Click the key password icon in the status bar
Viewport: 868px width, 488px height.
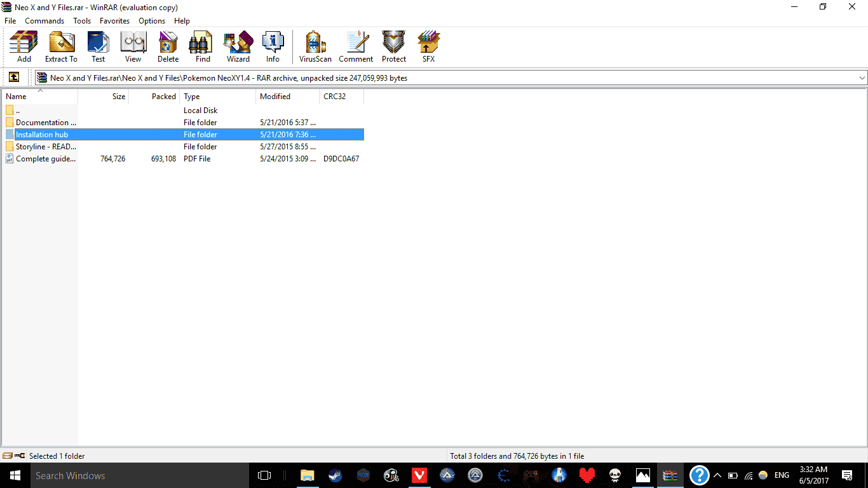tap(20, 456)
